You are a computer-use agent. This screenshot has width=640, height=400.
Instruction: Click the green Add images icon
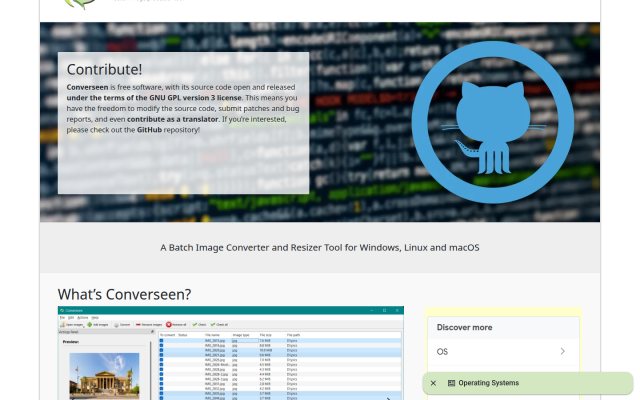point(89,325)
